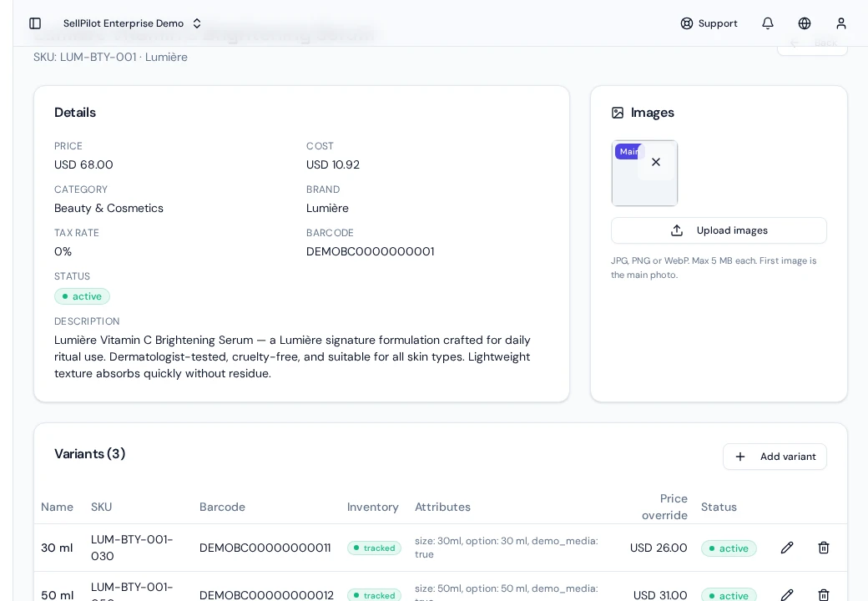
Task: Remove the Main product image
Action: coord(656,162)
